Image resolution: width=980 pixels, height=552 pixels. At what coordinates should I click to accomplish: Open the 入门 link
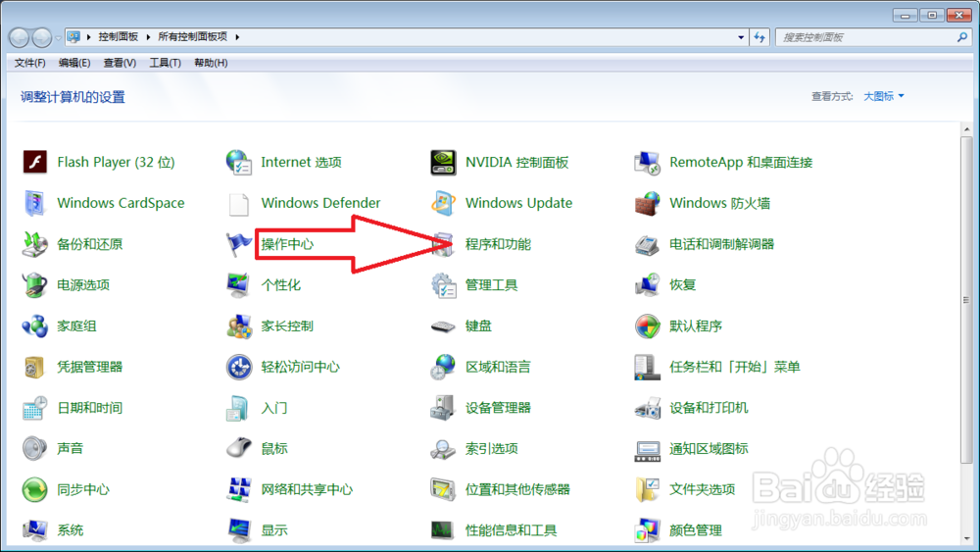click(x=274, y=408)
